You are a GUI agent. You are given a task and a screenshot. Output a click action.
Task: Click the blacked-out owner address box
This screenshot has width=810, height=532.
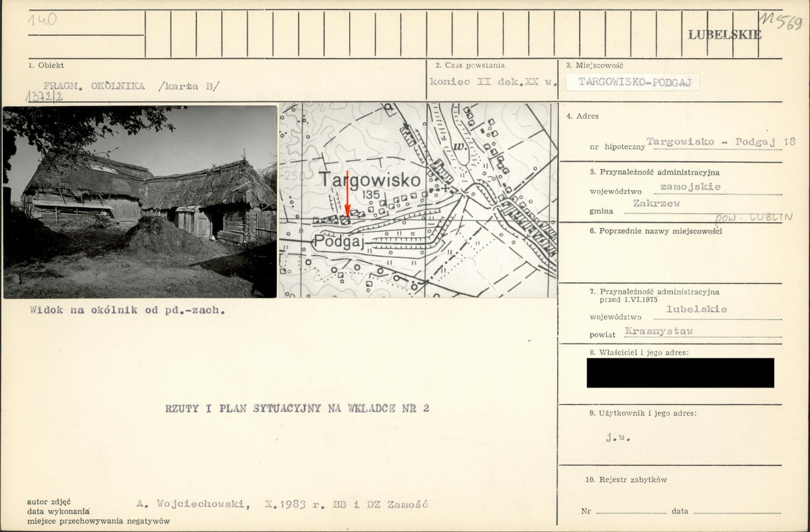(x=680, y=373)
